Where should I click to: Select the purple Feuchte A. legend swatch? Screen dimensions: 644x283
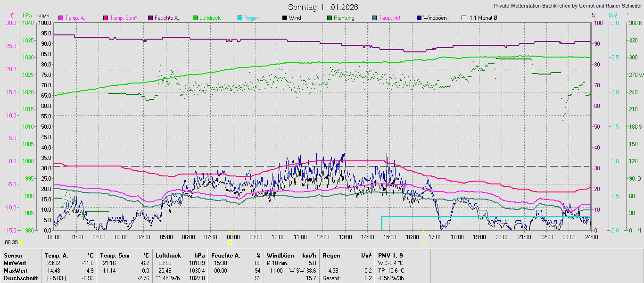[x=150, y=18]
